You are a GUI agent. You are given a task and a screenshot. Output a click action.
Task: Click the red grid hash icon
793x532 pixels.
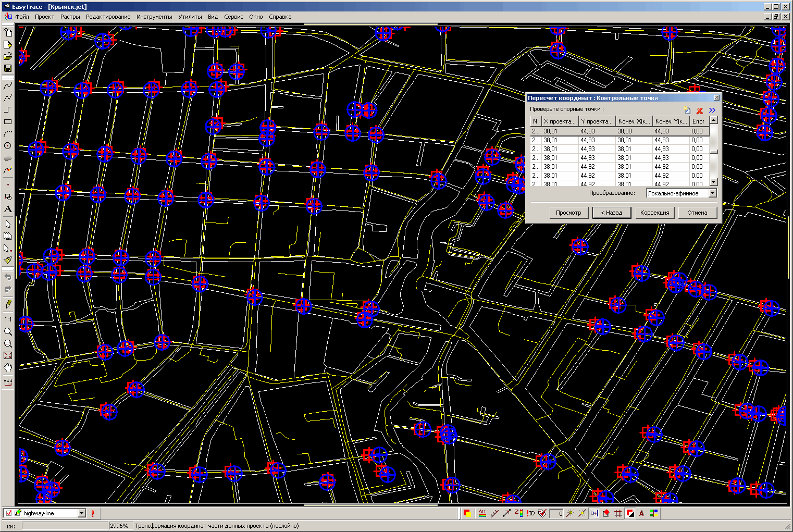pyautogui.click(x=618, y=513)
